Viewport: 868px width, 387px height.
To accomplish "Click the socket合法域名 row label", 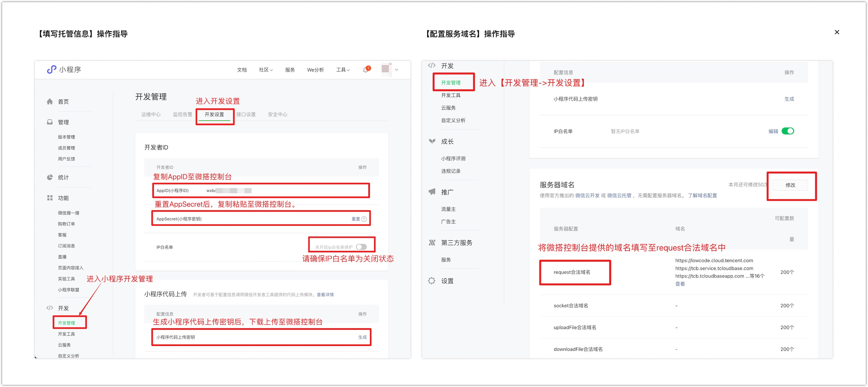I will (571, 306).
